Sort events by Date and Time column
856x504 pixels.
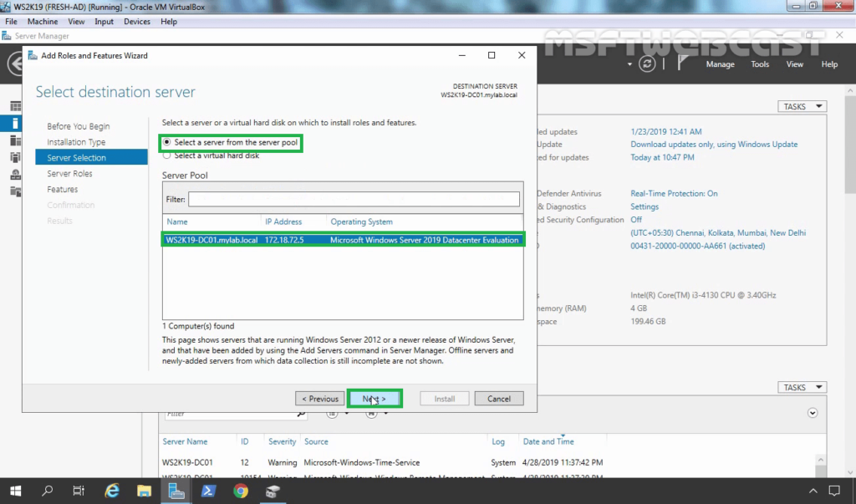coord(548,441)
